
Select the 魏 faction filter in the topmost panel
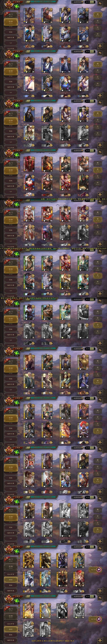point(98,15)
